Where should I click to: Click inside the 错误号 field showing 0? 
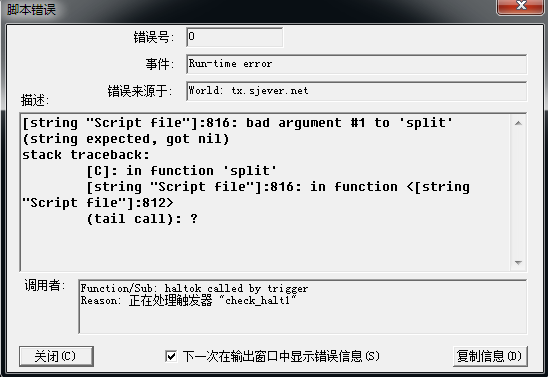click(x=235, y=37)
